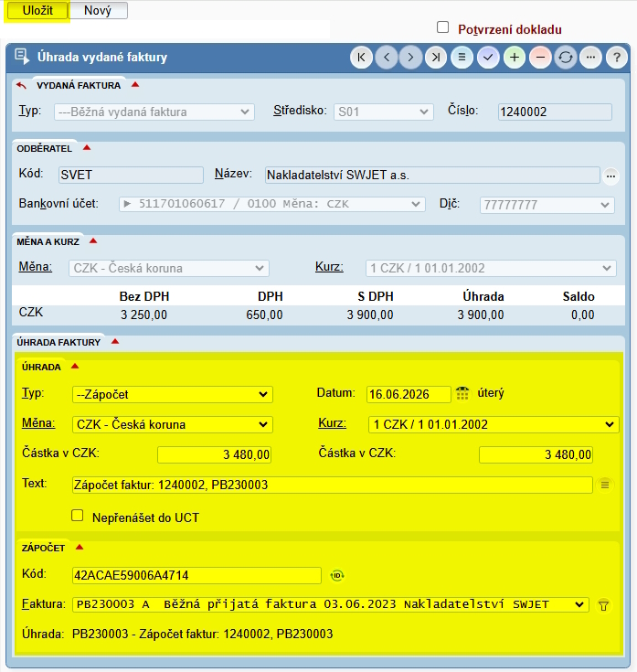Refresh the form with circular arrows icon

click(566, 58)
